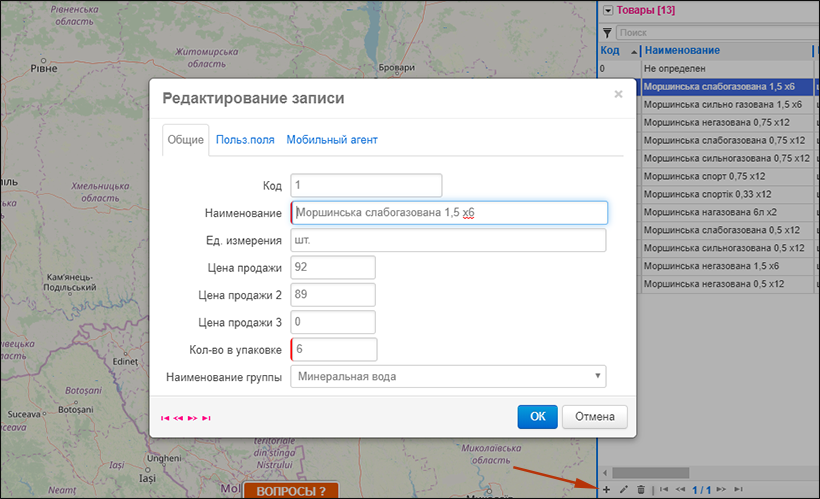Screen dimensions: 820x499
Task: Click into the Наименование field
Action: click(x=449, y=213)
